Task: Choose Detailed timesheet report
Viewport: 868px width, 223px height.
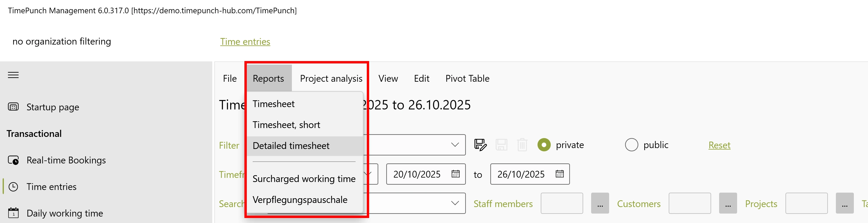Action: pyautogui.click(x=291, y=146)
